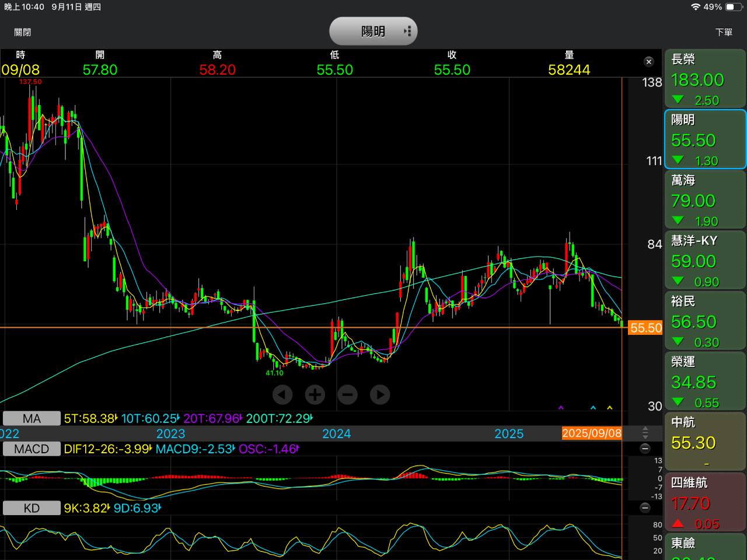
Task: Select 長榮 in the watchlist
Action: 705,79
